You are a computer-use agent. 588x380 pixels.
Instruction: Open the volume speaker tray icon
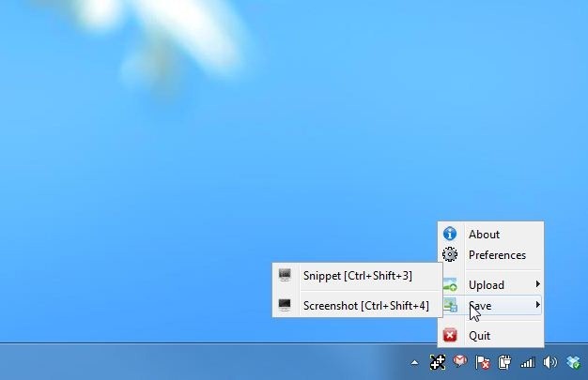550,362
